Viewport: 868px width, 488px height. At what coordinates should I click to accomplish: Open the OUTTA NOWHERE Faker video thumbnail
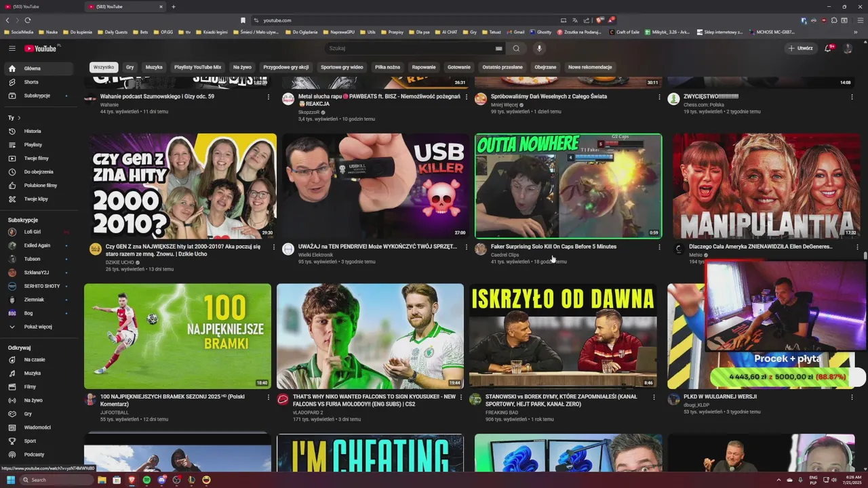pyautogui.click(x=568, y=186)
